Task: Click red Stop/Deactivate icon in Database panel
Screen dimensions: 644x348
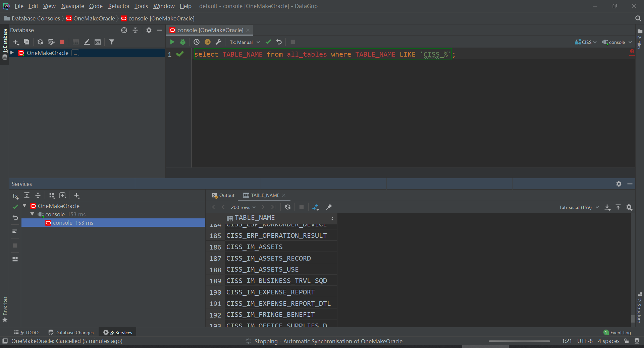Action: point(62,42)
